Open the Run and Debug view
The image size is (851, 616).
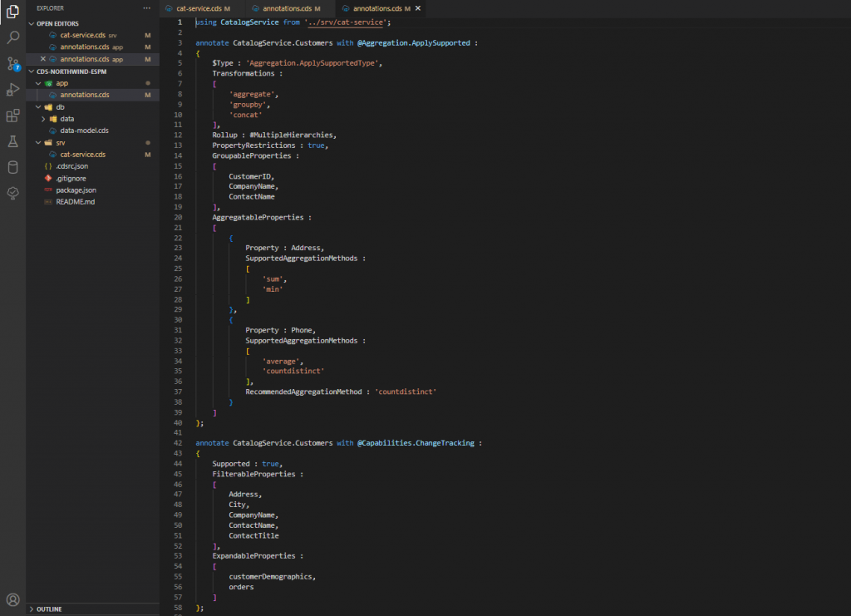12,90
